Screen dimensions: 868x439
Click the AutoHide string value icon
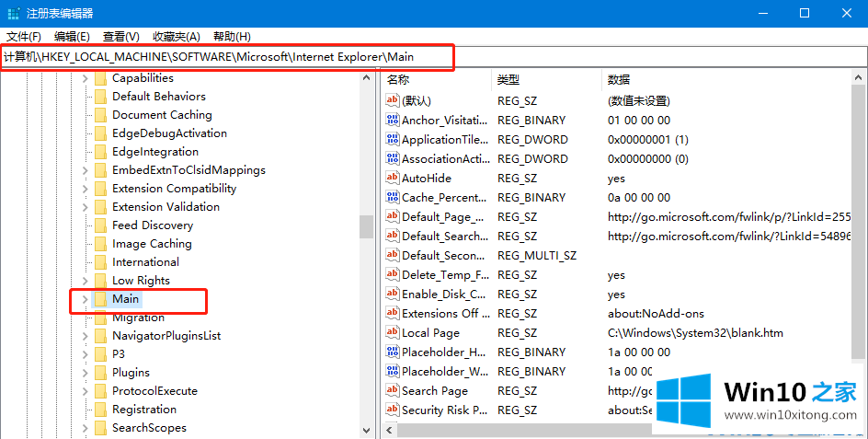click(x=393, y=178)
